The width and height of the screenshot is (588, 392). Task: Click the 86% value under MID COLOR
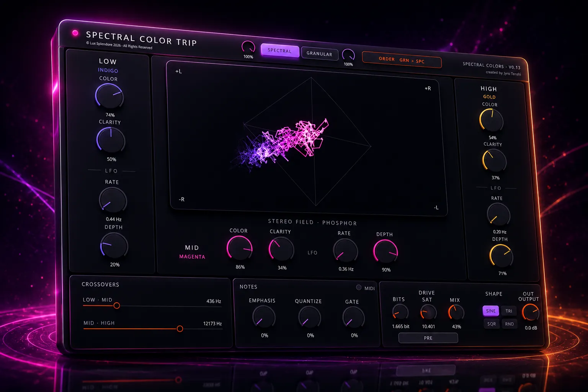(240, 267)
